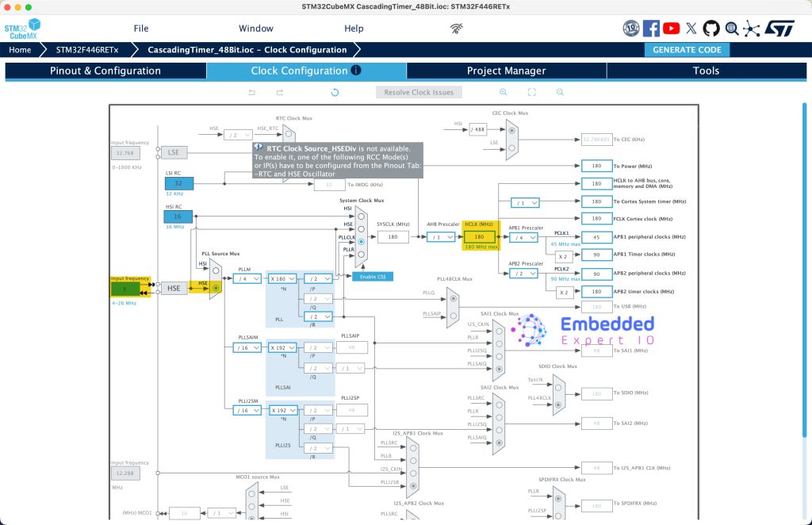
Task: Open the GitHub icon link
Action: point(711,29)
